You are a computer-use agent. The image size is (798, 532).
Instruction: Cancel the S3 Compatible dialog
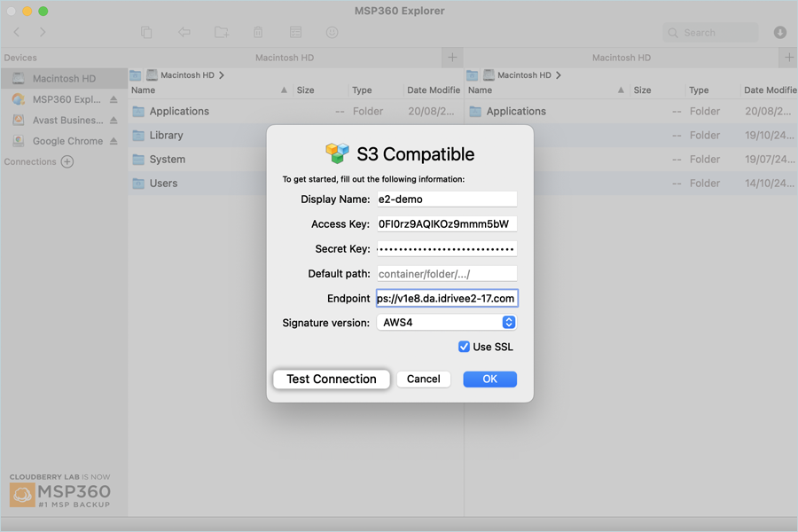click(x=423, y=379)
